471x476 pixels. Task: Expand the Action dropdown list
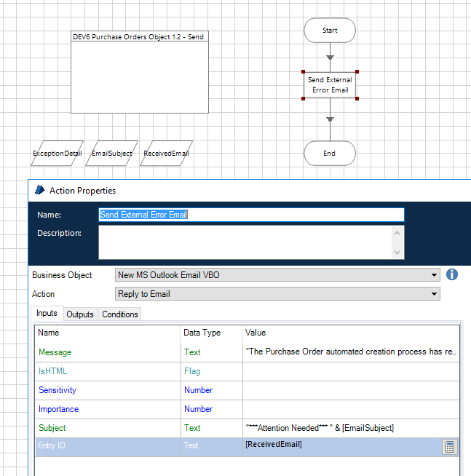(435, 294)
